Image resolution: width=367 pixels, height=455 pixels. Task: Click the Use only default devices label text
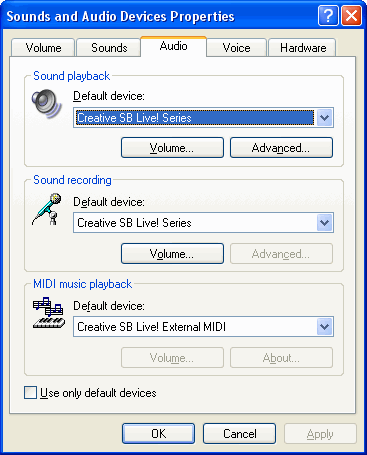point(98,393)
